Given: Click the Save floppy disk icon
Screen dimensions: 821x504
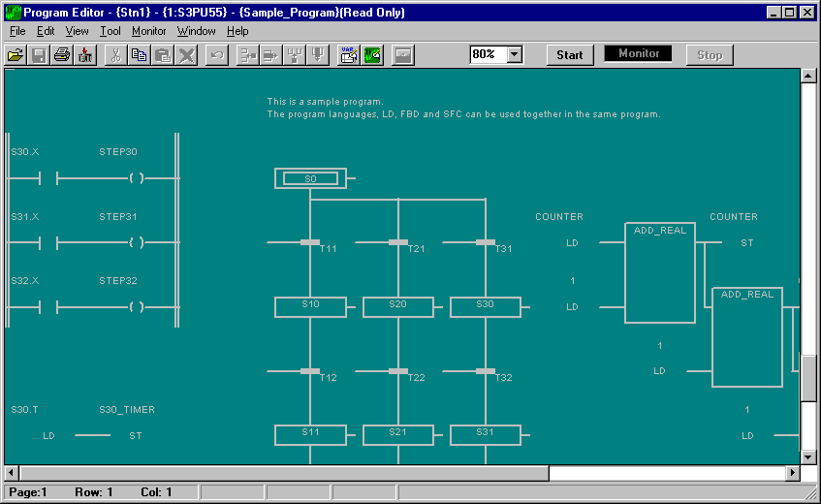Looking at the screenshot, I should coord(39,55).
